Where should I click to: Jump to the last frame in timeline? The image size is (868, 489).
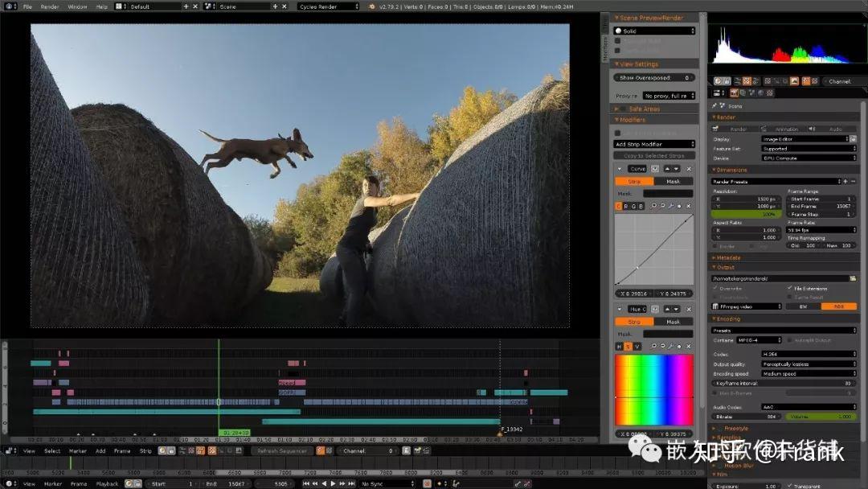pyautogui.click(x=351, y=483)
